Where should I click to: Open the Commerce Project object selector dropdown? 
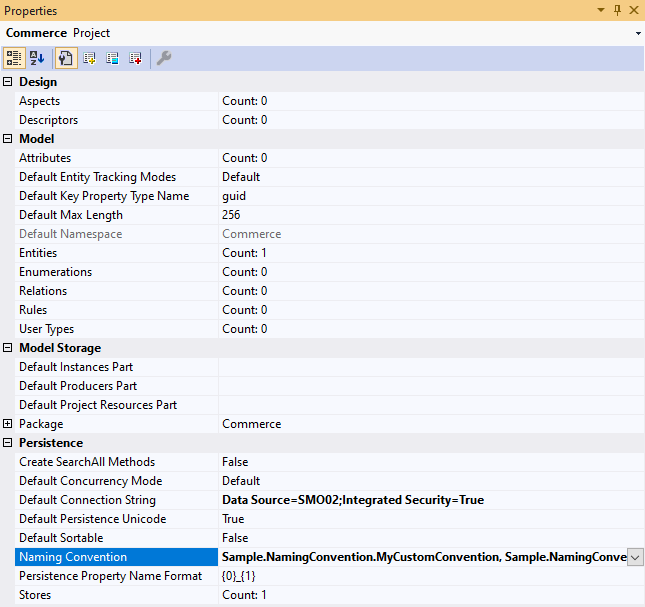click(638, 33)
